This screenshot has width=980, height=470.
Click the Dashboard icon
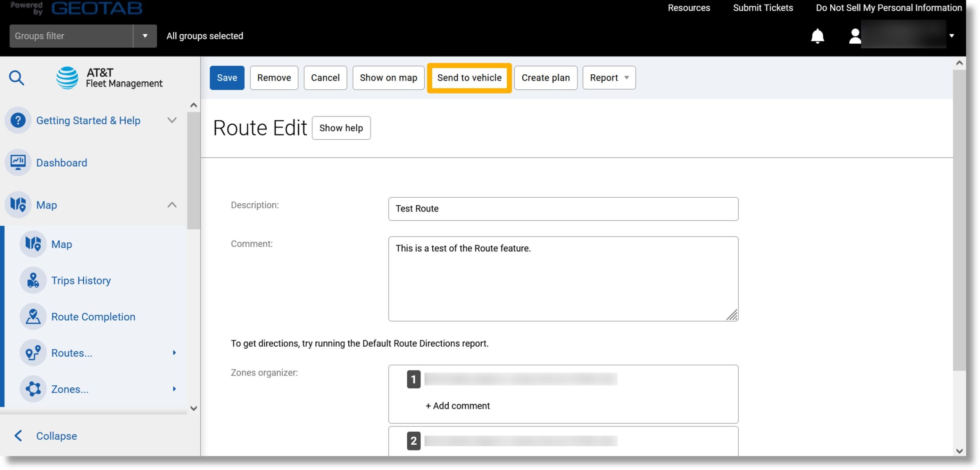[x=18, y=162]
